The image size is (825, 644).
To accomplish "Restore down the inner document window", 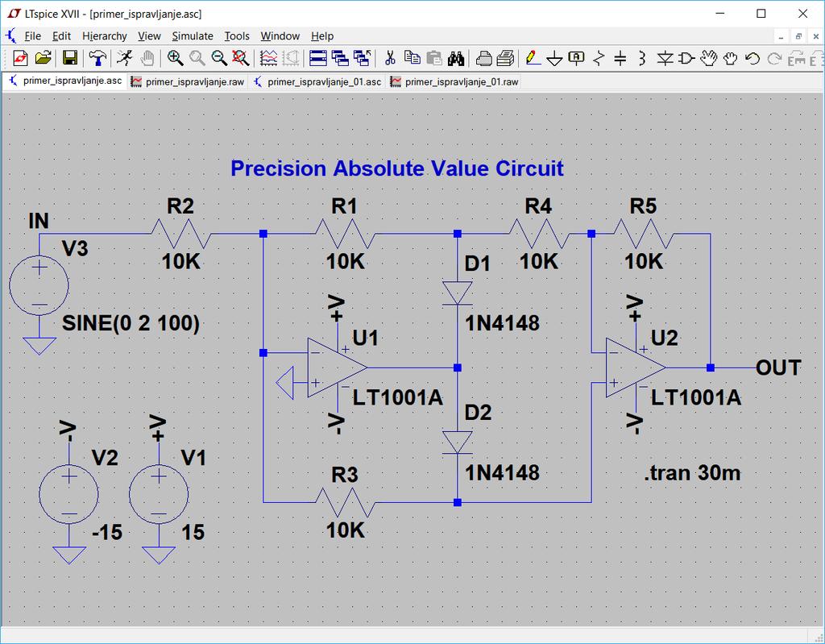I will pos(798,36).
